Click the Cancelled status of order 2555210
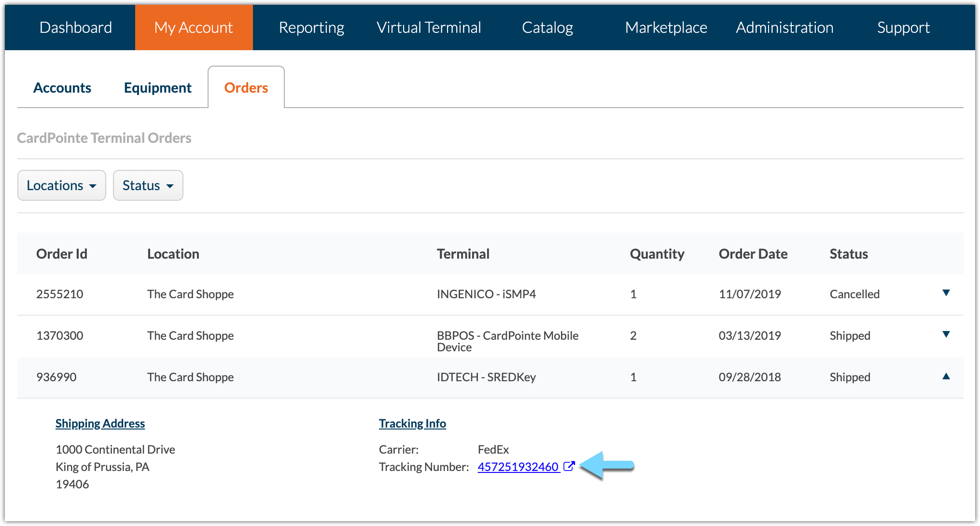Image resolution: width=980 pixels, height=526 pixels. pos(854,294)
